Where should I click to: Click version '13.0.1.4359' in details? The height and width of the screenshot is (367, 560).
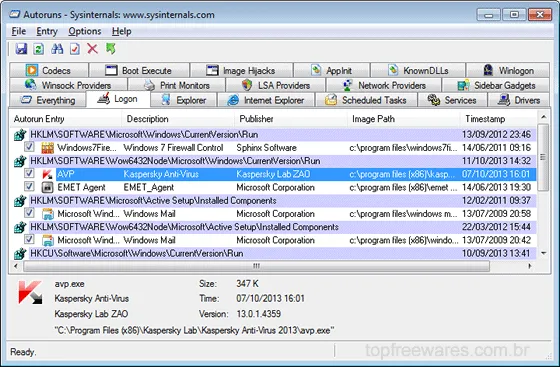pyautogui.click(x=259, y=314)
